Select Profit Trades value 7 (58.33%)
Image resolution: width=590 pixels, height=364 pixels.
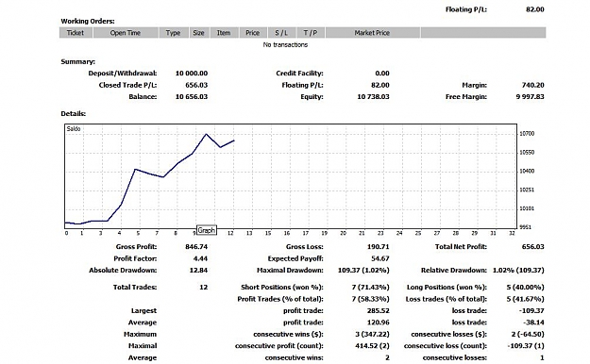pyautogui.click(x=371, y=299)
